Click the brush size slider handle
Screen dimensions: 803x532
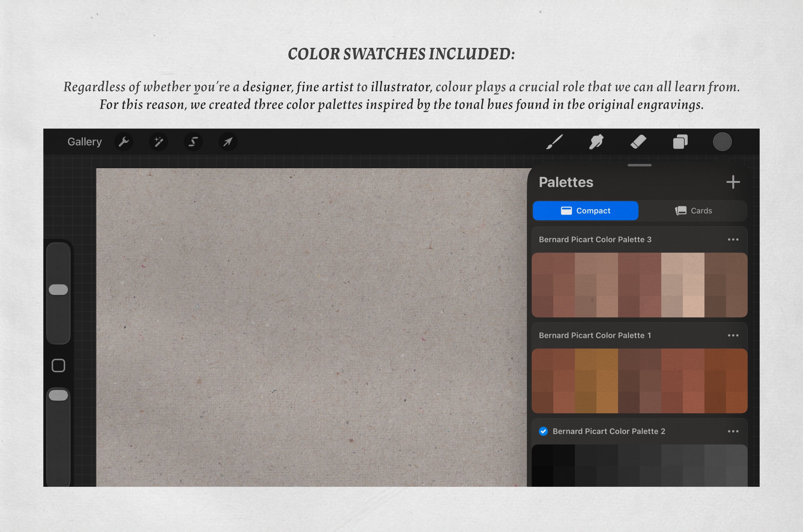(x=58, y=290)
